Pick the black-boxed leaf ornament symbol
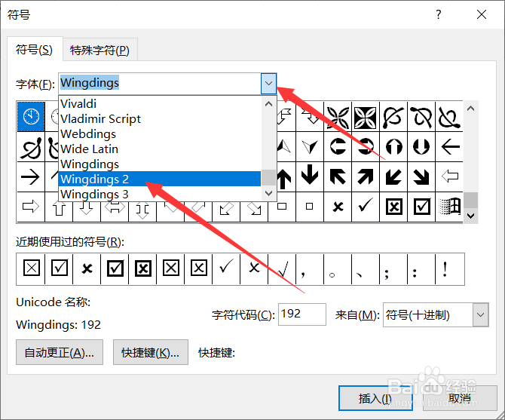This screenshot has height=420, width=505. 366,117
